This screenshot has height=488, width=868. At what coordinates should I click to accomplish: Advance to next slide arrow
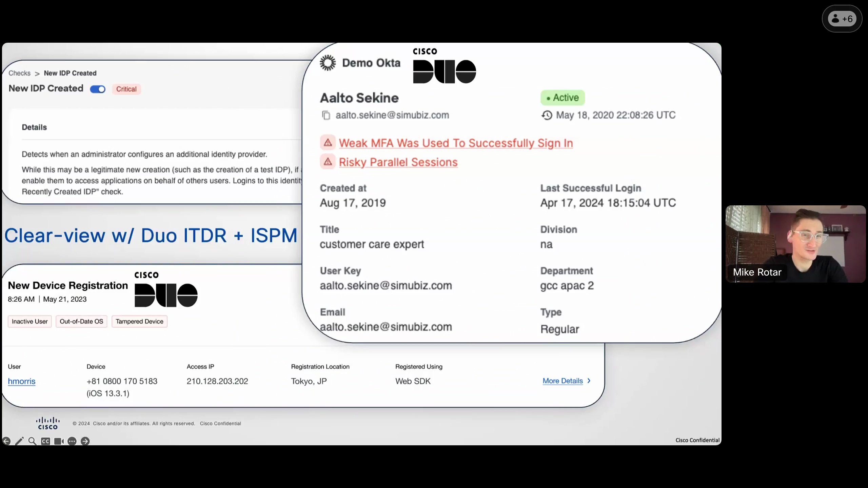click(x=85, y=441)
